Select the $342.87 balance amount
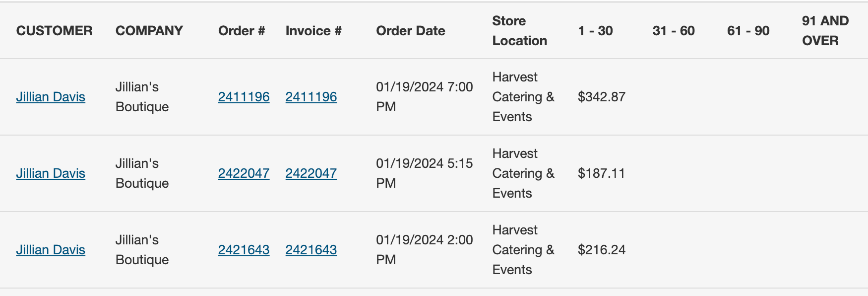The width and height of the screenshot is (868, 296). [601, 97]
